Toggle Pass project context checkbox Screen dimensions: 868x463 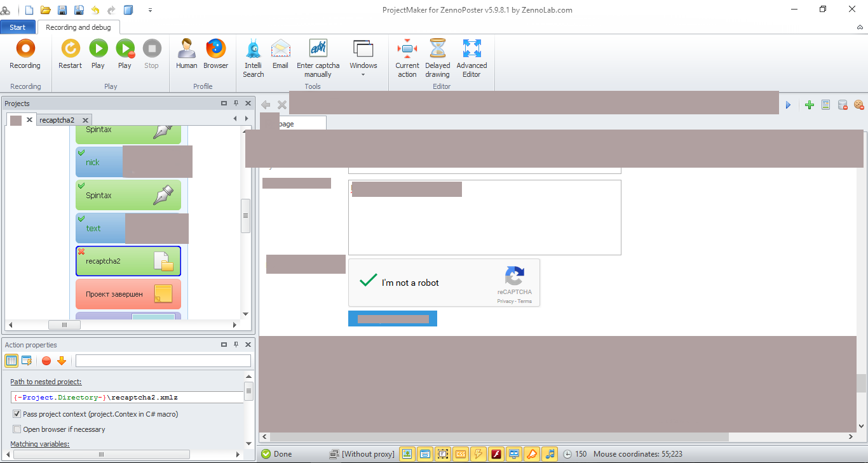tap(17, 414)
